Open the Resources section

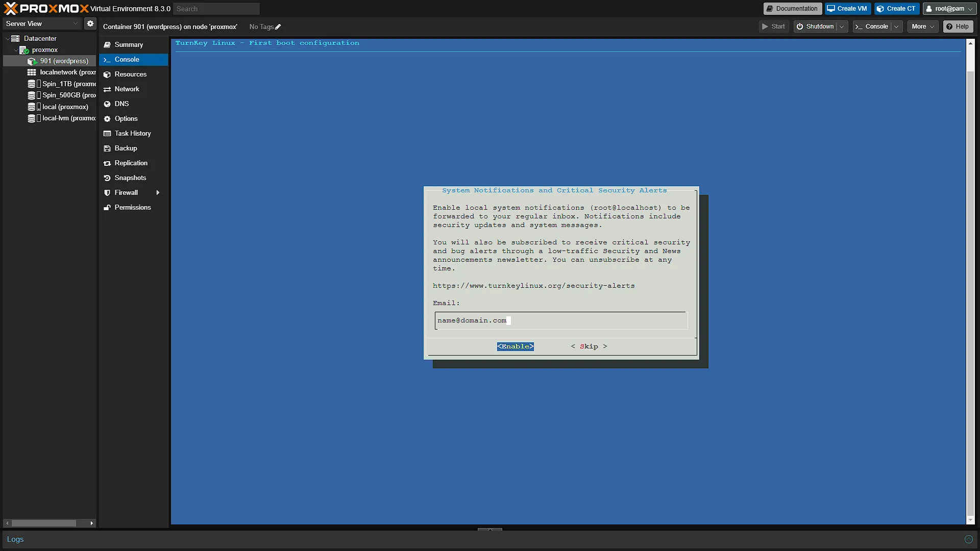(134, 74)
